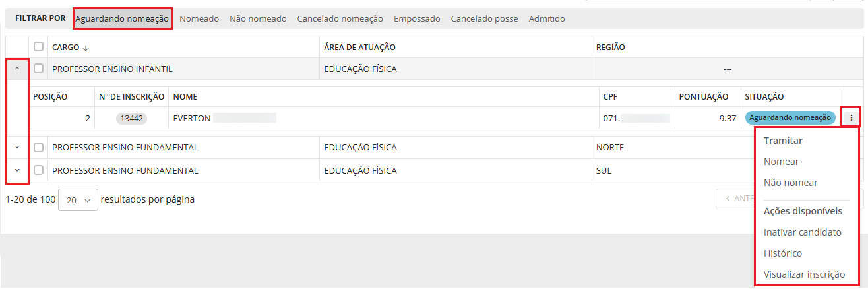
Task: Select the Nomeado filter tab
Action: coord(199,19)
